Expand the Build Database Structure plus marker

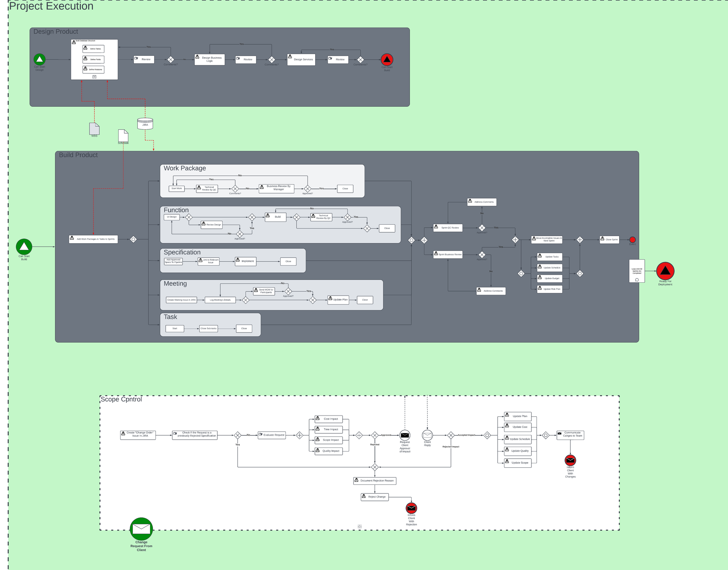click(x=94, y=77)
